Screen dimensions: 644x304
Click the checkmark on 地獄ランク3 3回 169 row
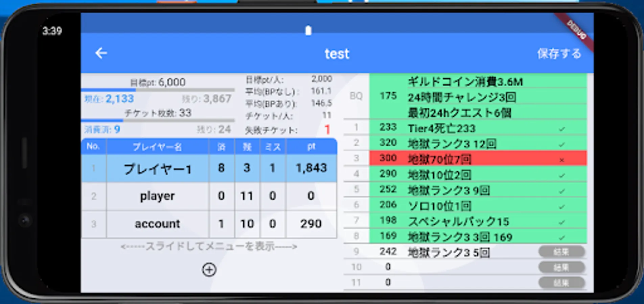click(x=562, y=237)
